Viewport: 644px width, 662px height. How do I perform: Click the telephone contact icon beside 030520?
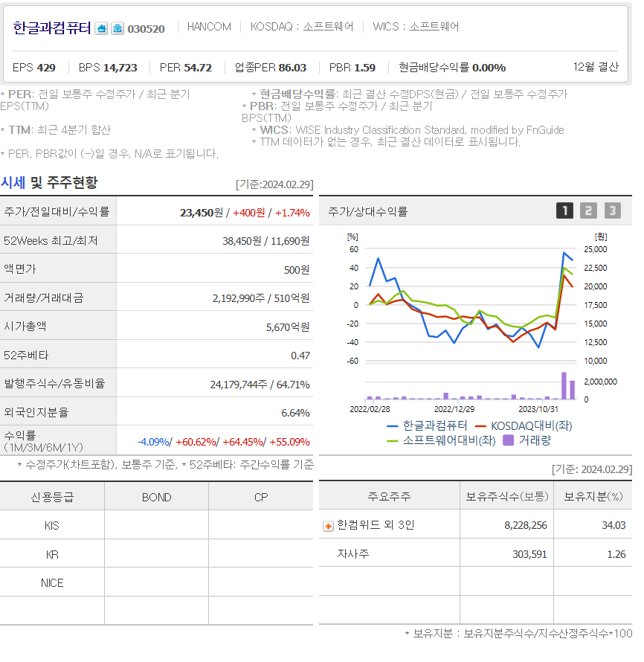(117, 29)
